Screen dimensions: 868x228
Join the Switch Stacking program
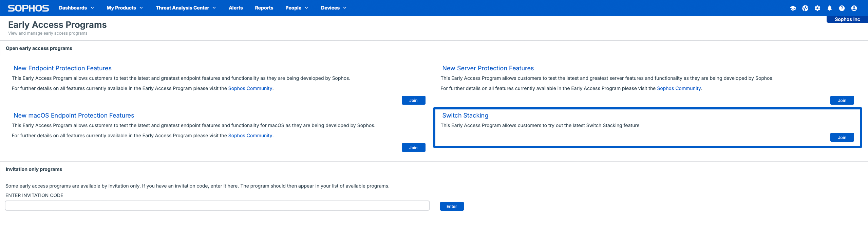point(842,137)
